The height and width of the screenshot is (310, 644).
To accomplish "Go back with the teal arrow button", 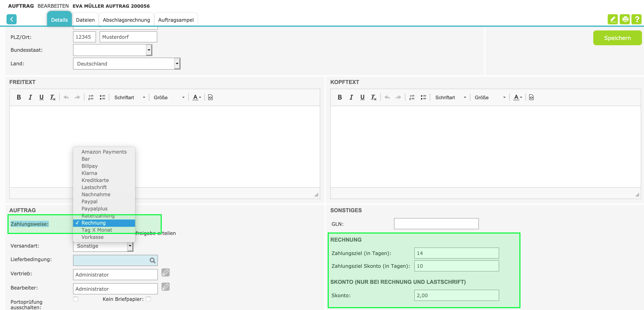I will click(x=12, y=19).
